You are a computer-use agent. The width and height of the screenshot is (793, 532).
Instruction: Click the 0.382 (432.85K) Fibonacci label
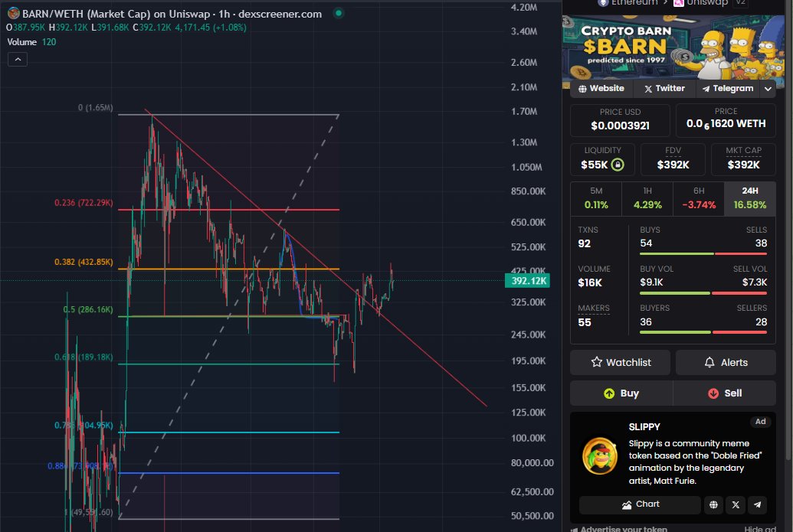click(84, 262)
